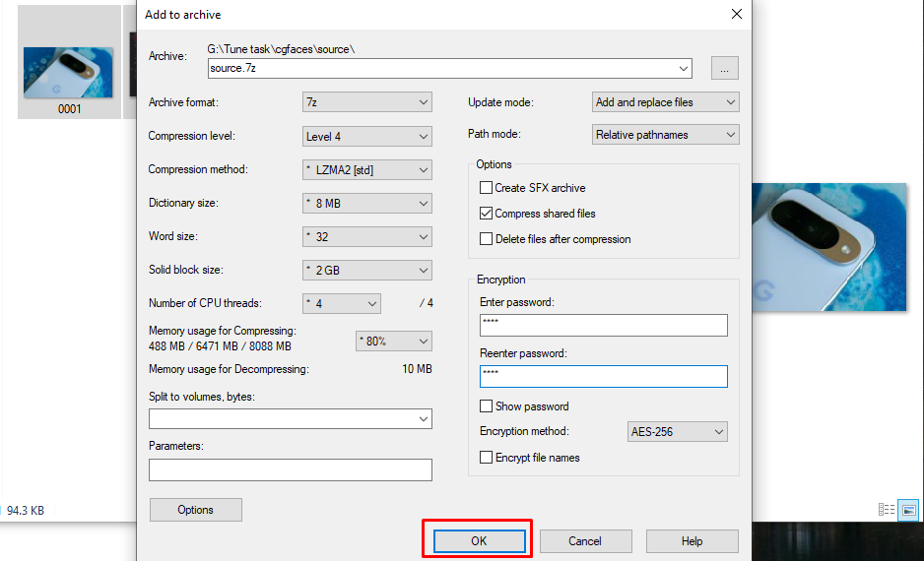924x561 pixels.
Task: Click the 488 MB / 6471 MB memory text
Action: [220, 346]
